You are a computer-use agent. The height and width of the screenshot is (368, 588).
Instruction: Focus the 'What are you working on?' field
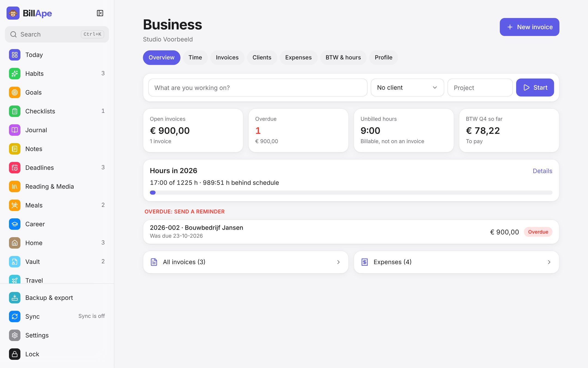258,88
